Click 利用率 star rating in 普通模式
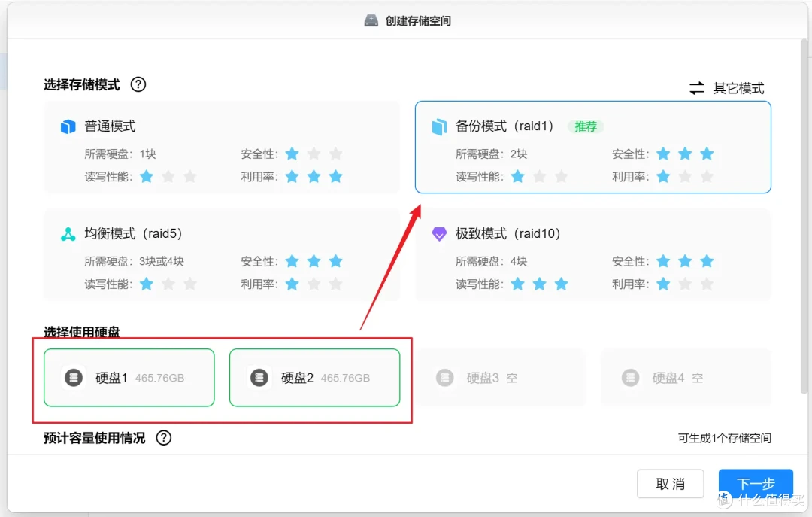The image size is (812, 517). pos(314,176)
